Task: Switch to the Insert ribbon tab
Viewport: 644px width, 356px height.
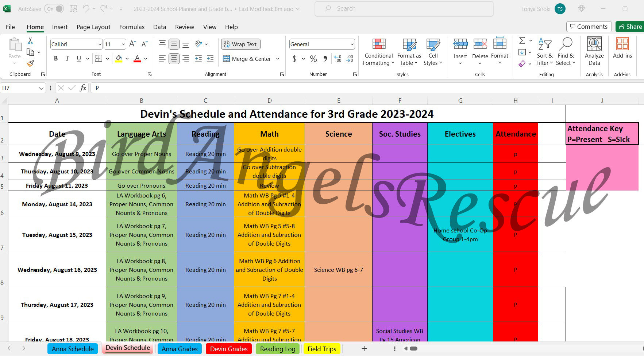Action: tap(60, 27)
